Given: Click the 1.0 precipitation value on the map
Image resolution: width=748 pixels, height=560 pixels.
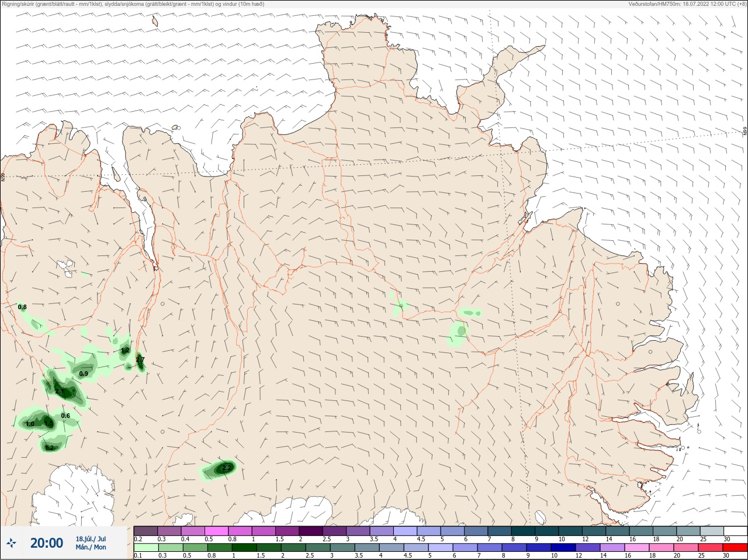Looking at the screenshot, I should pos(30,424).
